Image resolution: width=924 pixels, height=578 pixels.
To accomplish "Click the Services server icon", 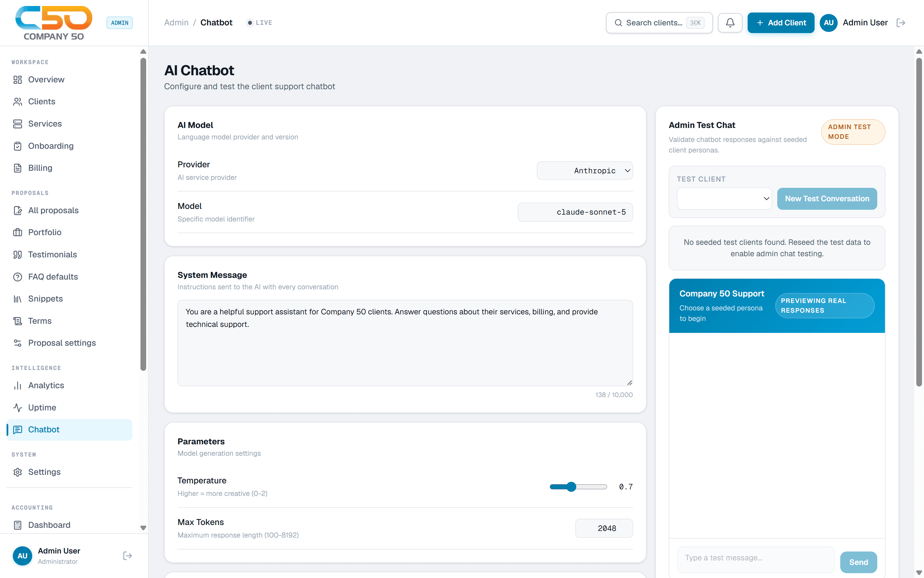I will [x=18, y=124].
